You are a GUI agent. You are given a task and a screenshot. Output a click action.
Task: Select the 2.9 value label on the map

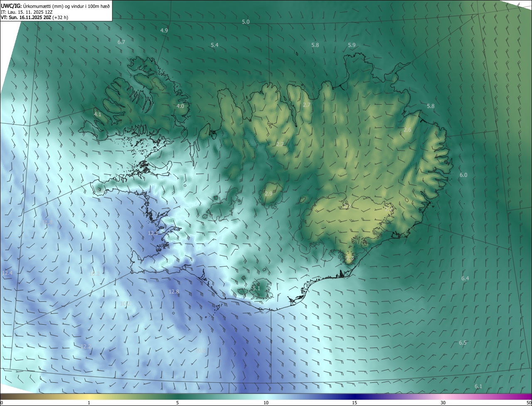(268, 193)
